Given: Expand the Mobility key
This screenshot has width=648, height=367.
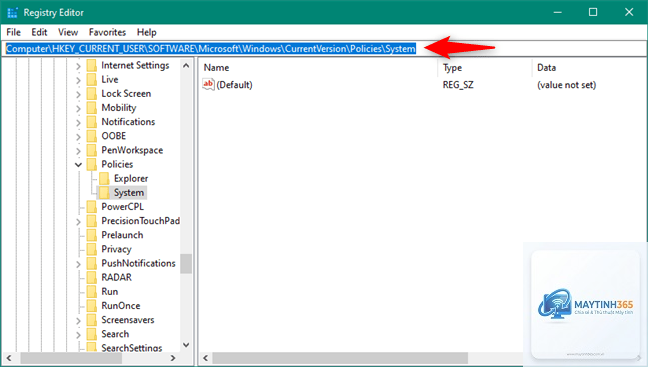Looking at the screenshot, I should click(x=78, y=108).
